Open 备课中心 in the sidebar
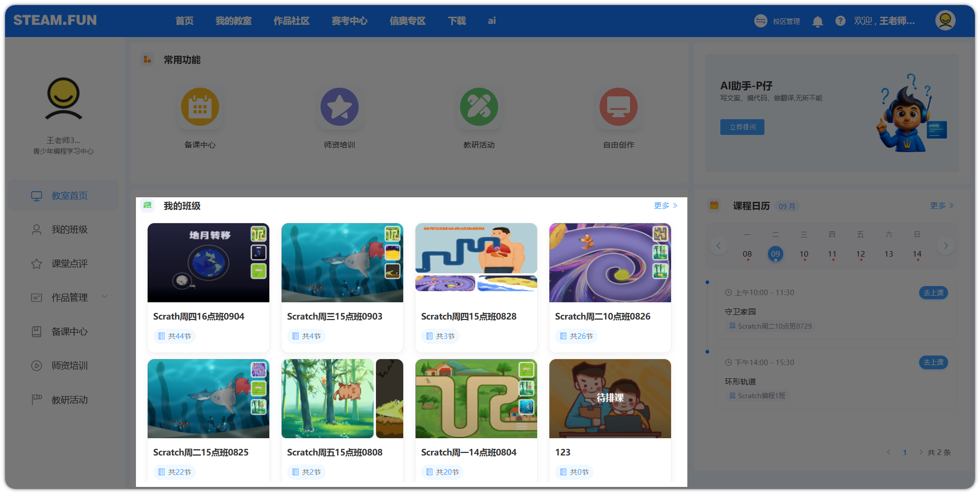Screen dimensions: 980x494 coord(63,332)
